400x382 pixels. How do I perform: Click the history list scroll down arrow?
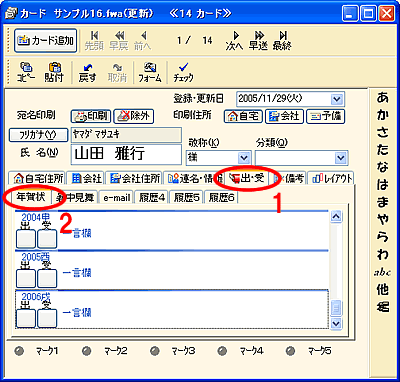click(336, 323)
